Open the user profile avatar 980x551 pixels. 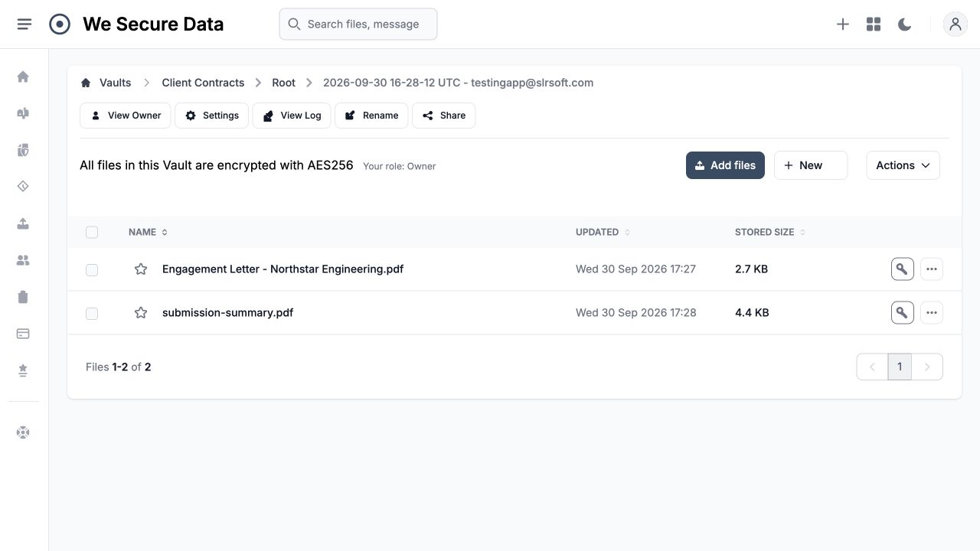point(955,24)
